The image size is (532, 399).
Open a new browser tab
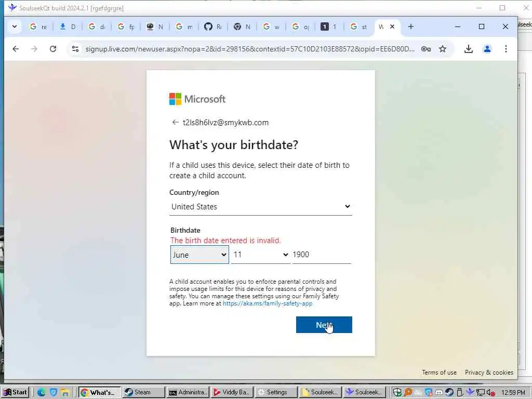coord(411,26)
